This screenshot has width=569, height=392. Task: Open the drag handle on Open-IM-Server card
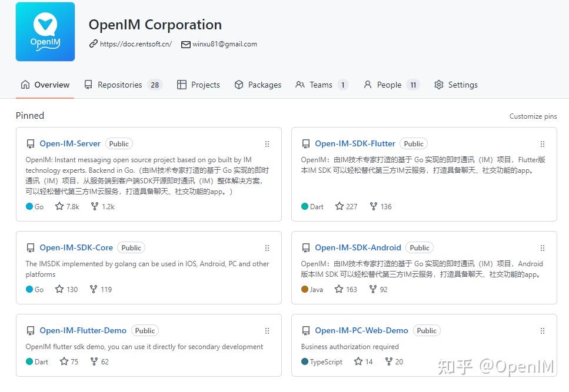point(267,143)
